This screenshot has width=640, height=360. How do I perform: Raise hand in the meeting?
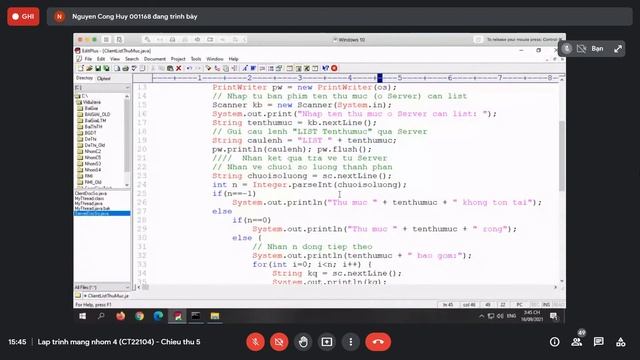(x=303, y=342)
